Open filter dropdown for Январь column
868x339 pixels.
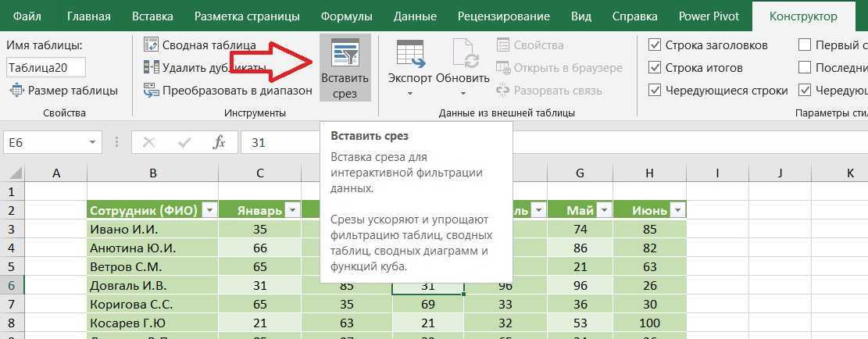click(292, 210)
